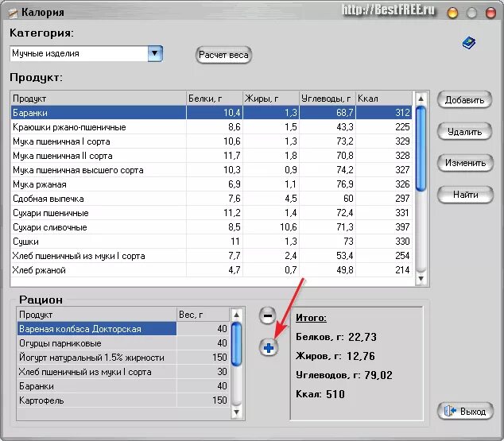Viewport: 504px width, 441px height.
Task: Click product list scroll down arrow
Action: pos(421,278)
